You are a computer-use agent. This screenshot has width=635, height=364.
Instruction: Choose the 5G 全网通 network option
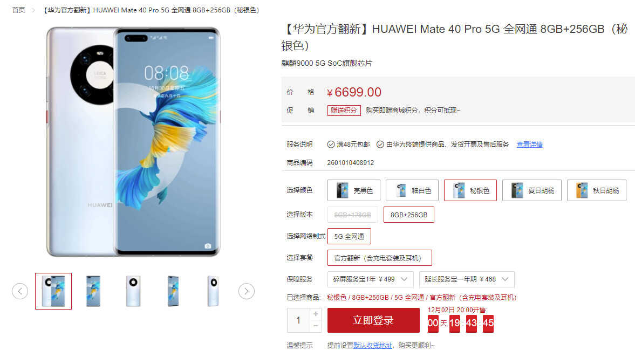(349, 236)
